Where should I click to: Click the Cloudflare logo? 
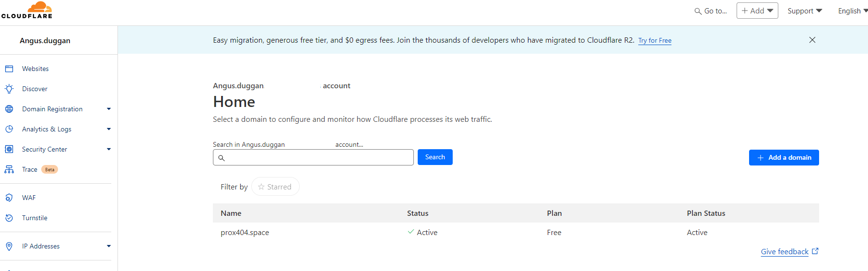tap(27, 10)
